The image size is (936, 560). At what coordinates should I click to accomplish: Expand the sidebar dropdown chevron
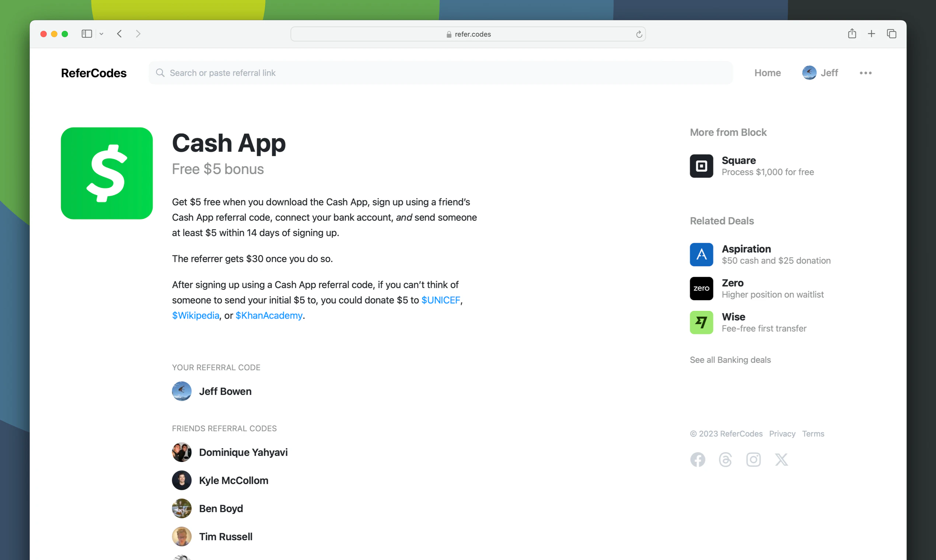tap(101, 34)
